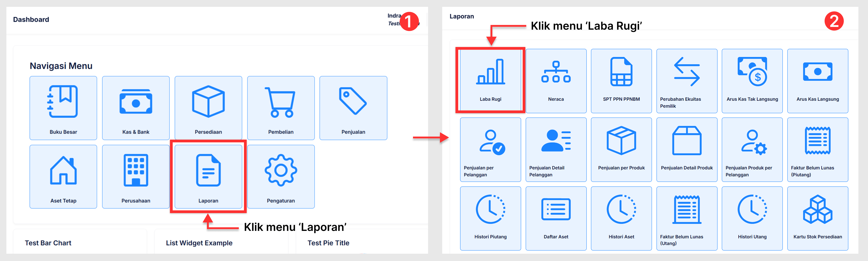Image resolution: width=868 pixels, height=261 pixels.
Task: Open the Laba Rugi bar chart report
Action: click(490, 72)
